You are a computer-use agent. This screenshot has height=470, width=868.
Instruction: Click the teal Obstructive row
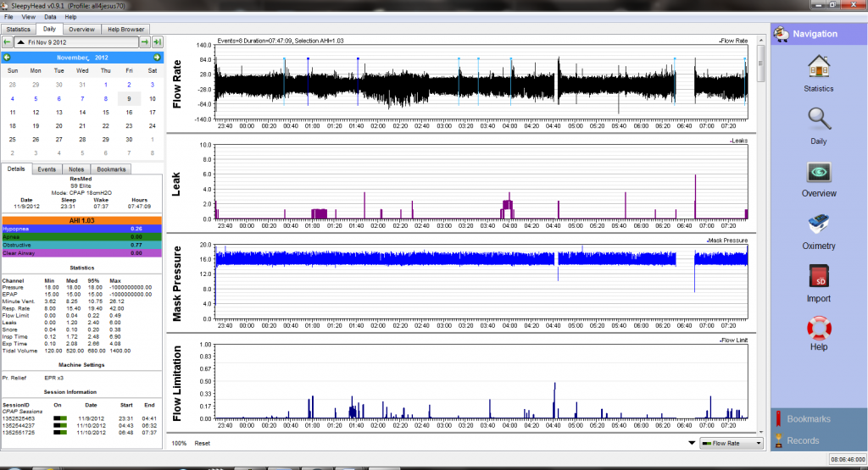[x=82, y=245]
